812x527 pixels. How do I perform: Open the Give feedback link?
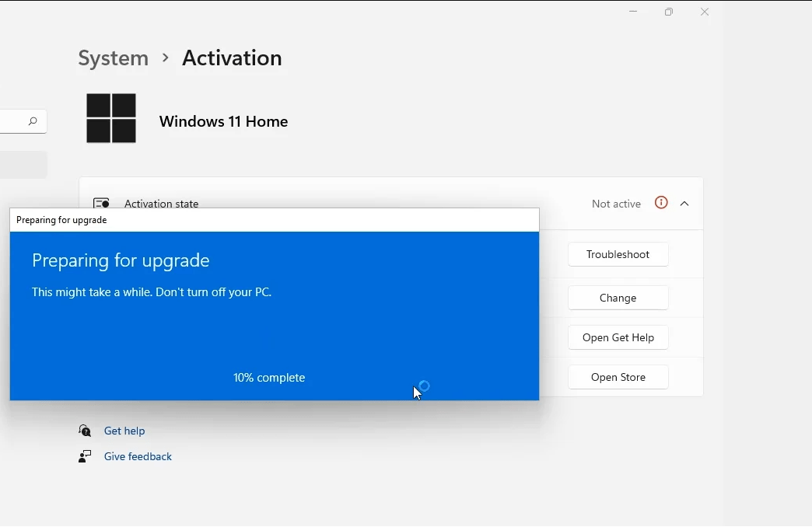(x=138, y=456)
